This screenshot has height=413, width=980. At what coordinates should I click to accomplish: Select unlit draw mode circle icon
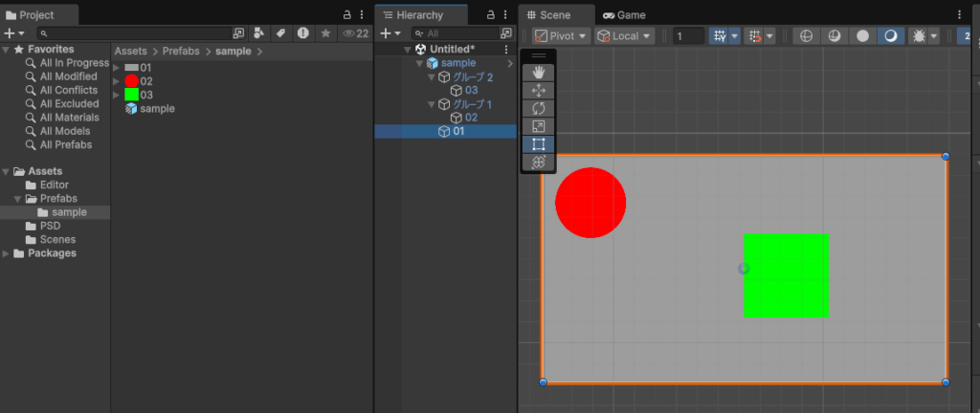pyautogui.click(x=862, y=36)
